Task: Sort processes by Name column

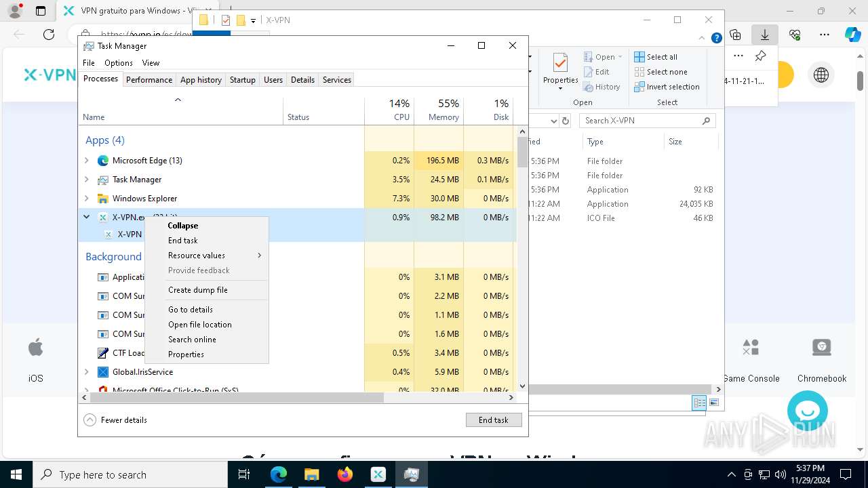Action: click(x=180, y=110)
